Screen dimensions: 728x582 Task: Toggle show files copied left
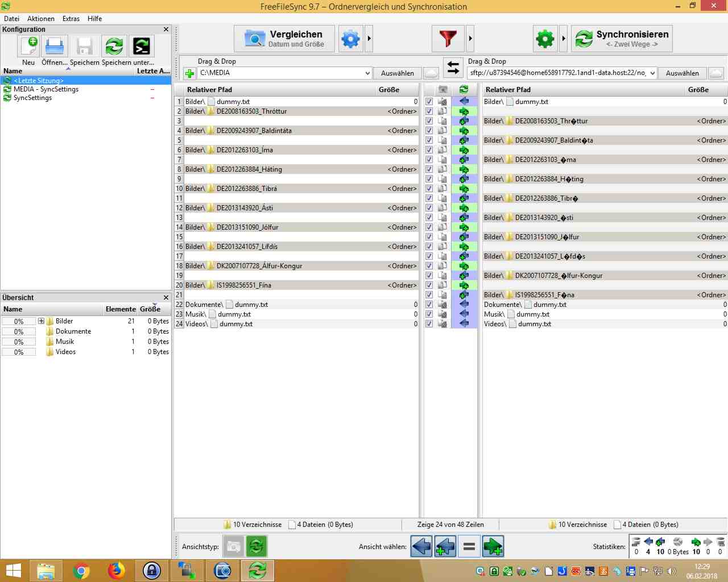point(421,547)
